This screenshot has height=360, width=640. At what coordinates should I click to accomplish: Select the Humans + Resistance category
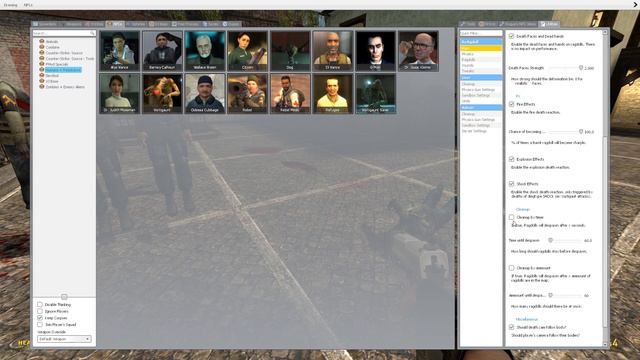pyautogui.click(x=63, y=70)
